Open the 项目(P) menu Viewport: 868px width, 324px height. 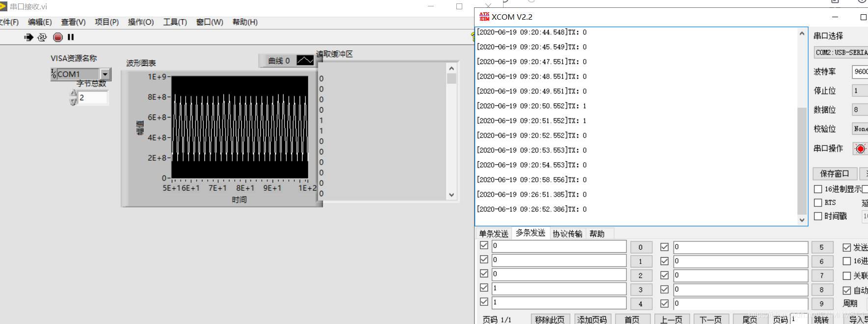pyautogui.click(x=107, y=22)
